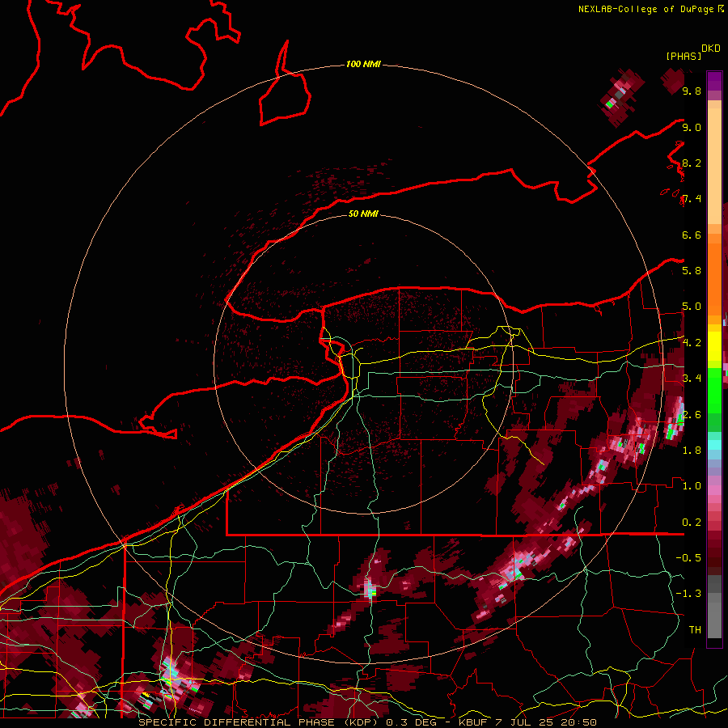Click the 2.6 value on color scale
Screen dimensions: 728x728
pos(692,414)
